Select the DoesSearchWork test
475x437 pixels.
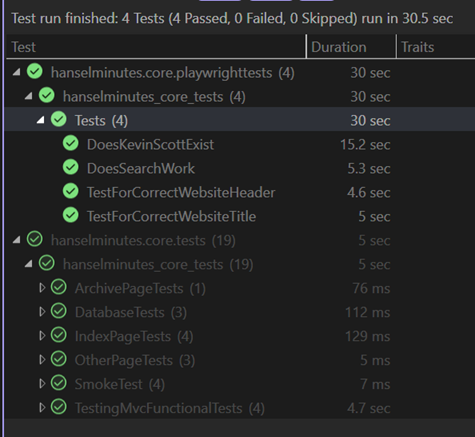(x=240, y=168)
